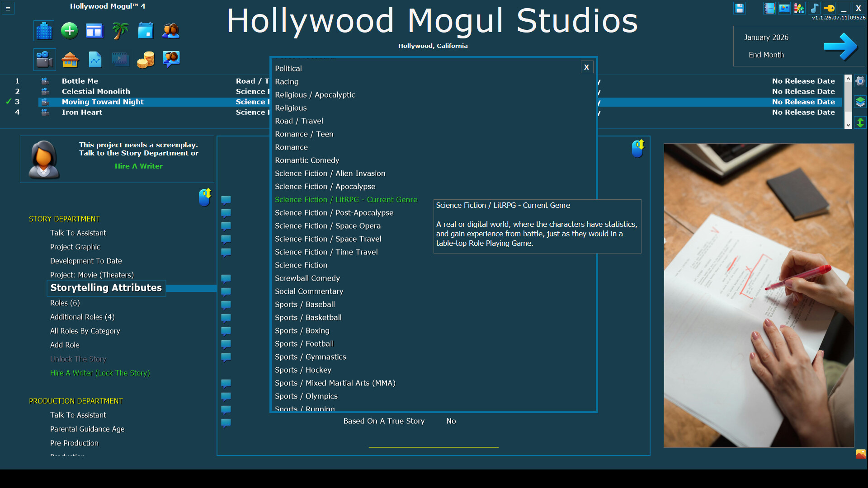Click the film strip playback icon

(120, 59)
